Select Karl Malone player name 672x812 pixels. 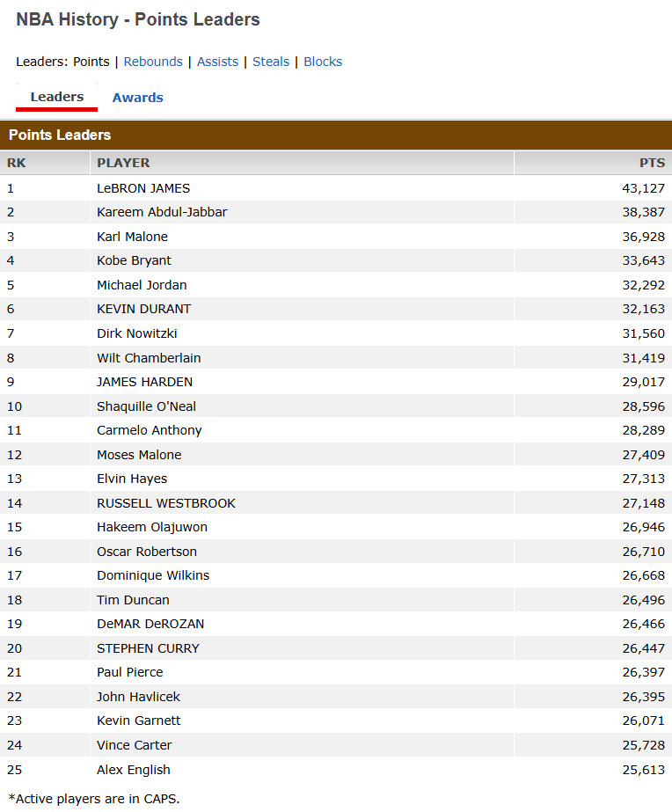pos(132,237)
